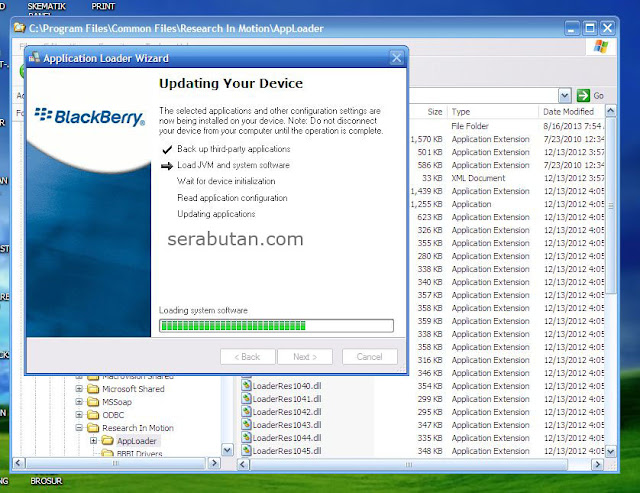Click the 'Back up third-party applications' step
The width and height of the screenshot is (640, 493).
pyautogui.click(x=233, y=149)
